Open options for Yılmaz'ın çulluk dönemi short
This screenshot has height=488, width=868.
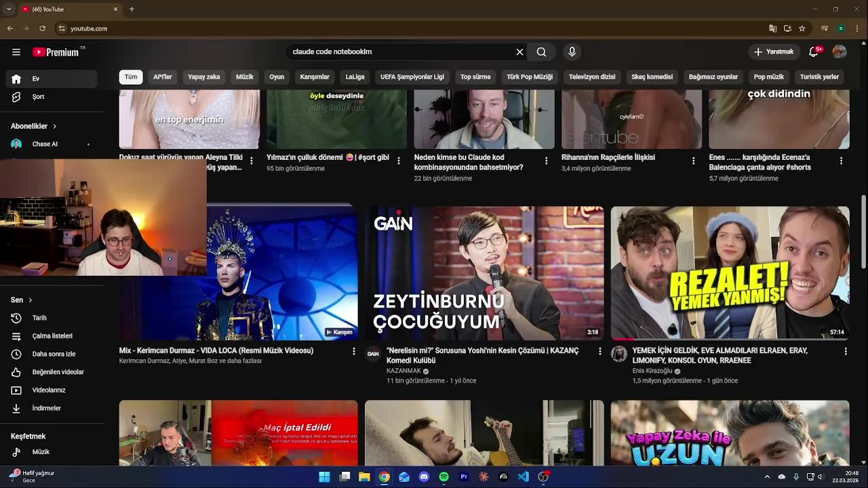click(x=399, y=161)
